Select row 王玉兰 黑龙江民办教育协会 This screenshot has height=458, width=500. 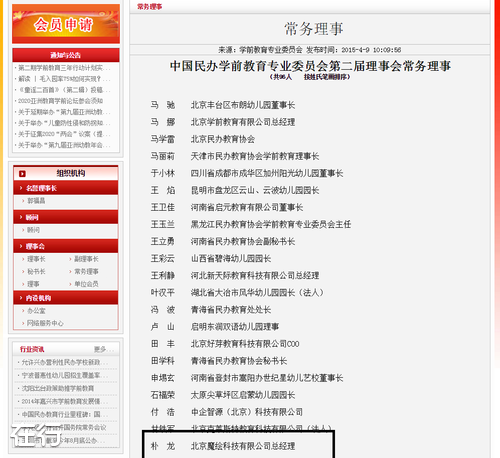tap(251, 224)
